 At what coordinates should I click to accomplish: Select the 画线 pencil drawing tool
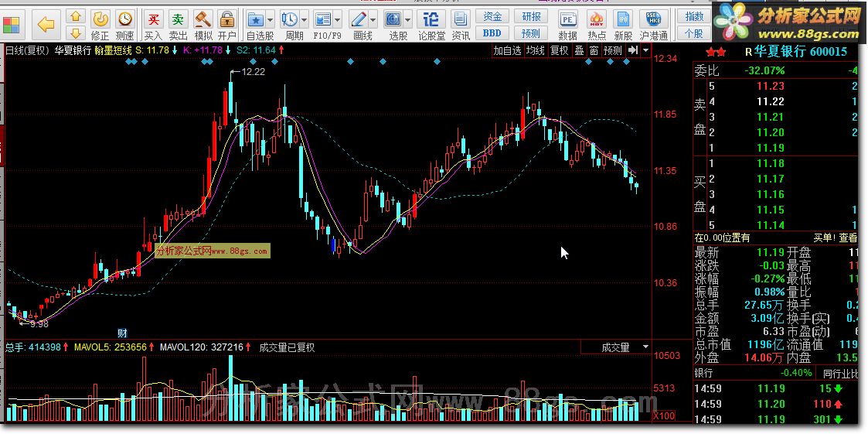(x=360, y=21)
